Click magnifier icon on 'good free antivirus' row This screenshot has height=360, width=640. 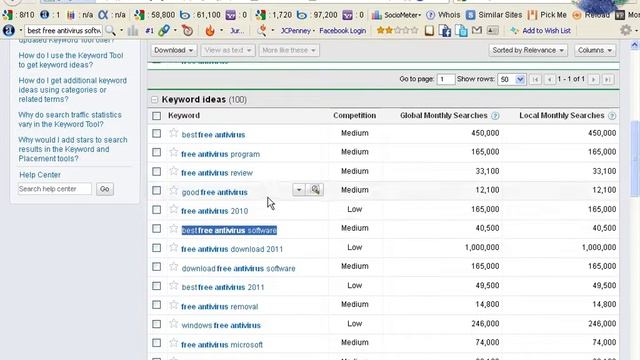tap(315, 190)
